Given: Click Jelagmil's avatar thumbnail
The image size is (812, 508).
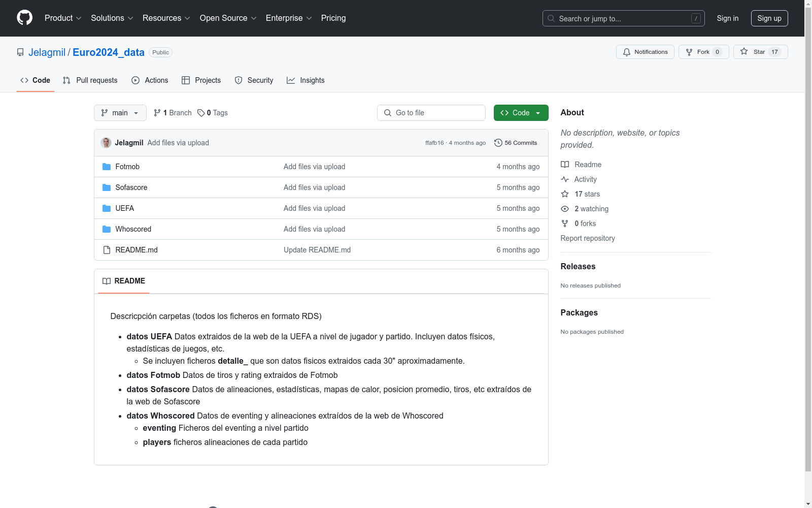Looking at the screenshot, I should [106, 143].
